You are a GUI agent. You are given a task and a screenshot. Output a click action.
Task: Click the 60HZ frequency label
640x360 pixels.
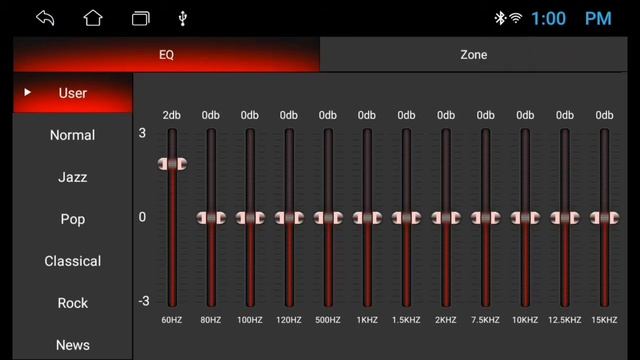pos(172,320)
